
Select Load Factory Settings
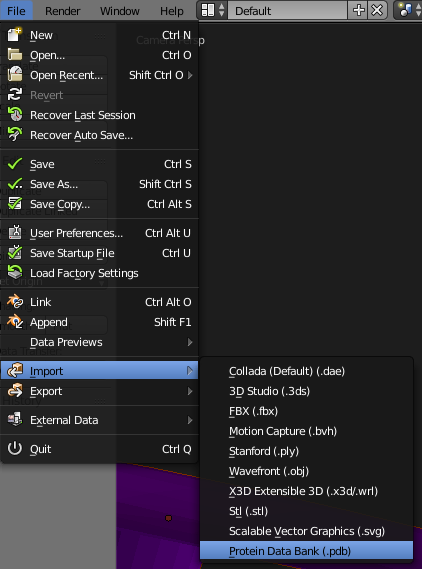pos(99,273)
